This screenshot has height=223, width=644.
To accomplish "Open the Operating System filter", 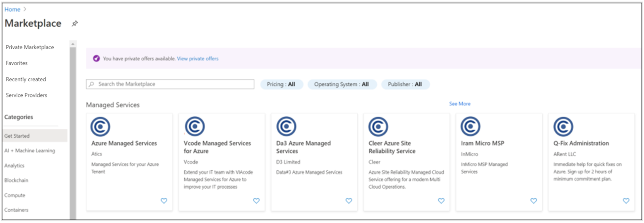I will 341,84.
